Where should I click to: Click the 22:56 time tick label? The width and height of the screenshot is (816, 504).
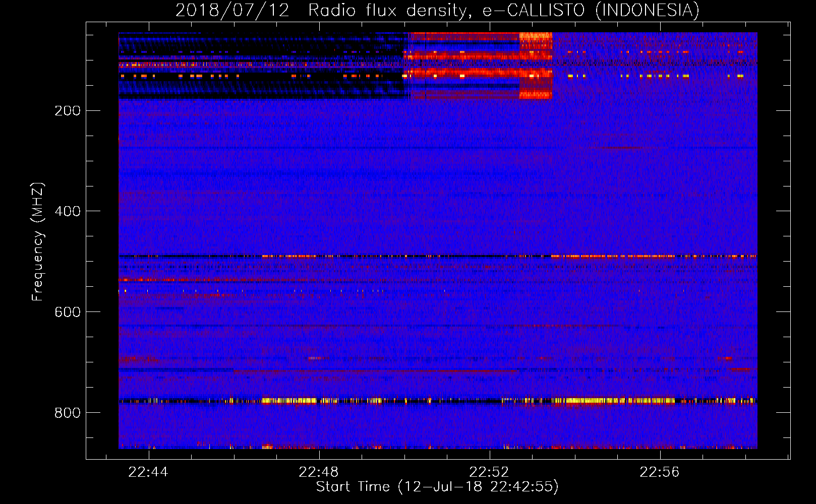click(660, 472)
